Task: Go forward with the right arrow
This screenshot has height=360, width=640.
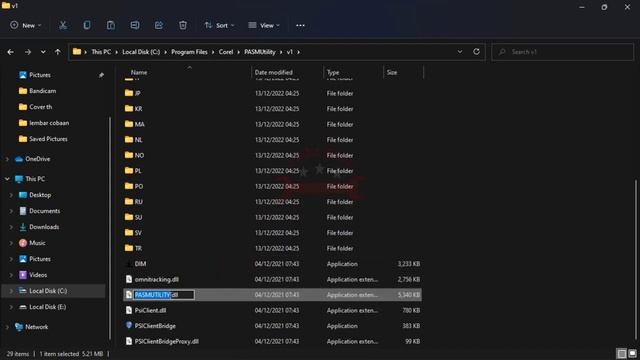Action: pos(28,52)
